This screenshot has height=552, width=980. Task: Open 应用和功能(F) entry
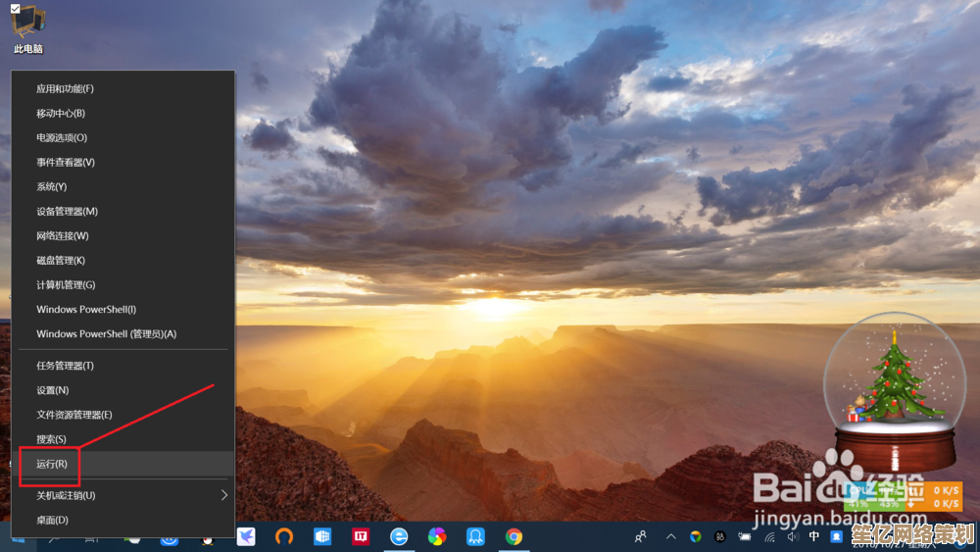click(65, 88)
